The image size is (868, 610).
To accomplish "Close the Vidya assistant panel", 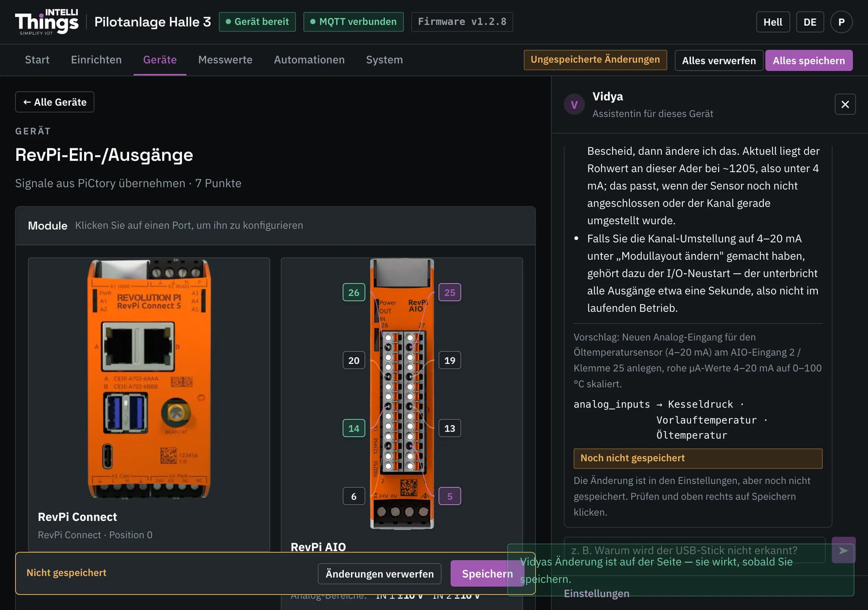I will [x=845, y=105].
